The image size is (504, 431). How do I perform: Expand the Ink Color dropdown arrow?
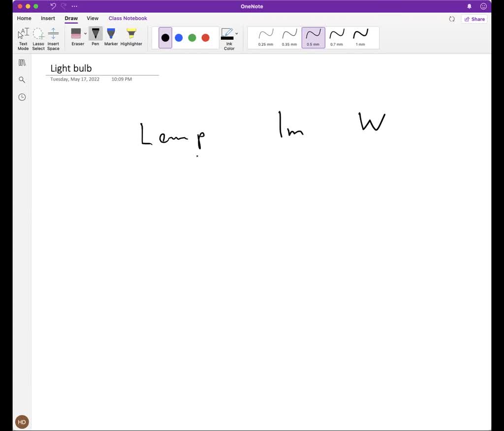pyautogui.click(x=237, y=33)
